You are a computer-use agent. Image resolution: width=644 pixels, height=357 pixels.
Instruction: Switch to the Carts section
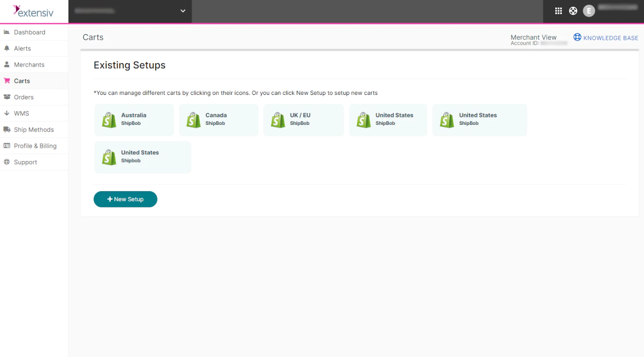point(22,80)
